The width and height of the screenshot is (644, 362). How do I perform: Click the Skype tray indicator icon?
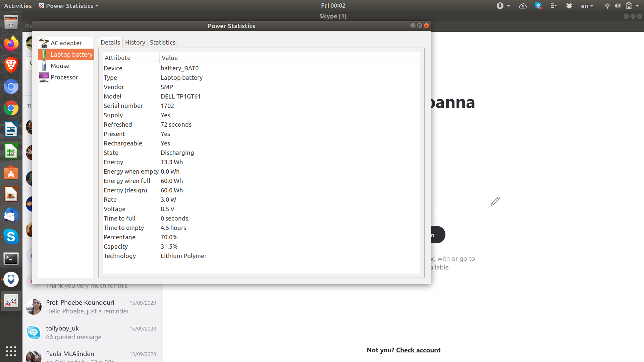538,6
